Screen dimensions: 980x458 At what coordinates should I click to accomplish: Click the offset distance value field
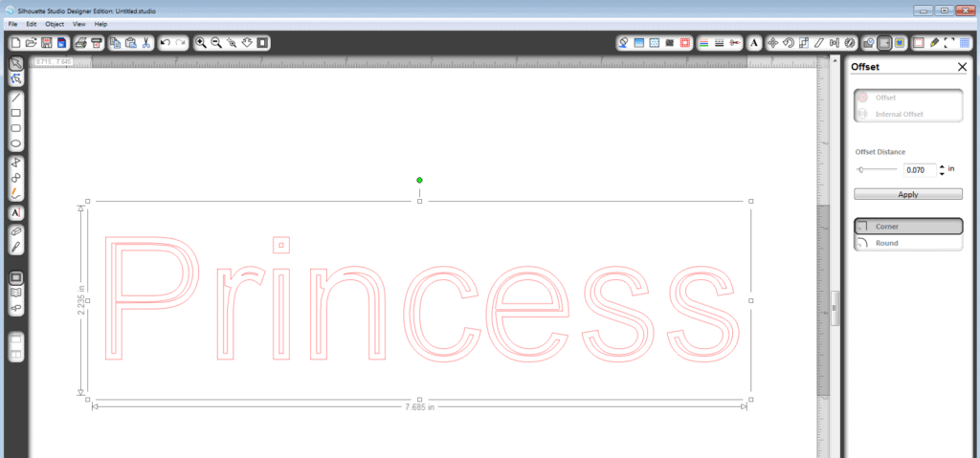click(919, 169)
